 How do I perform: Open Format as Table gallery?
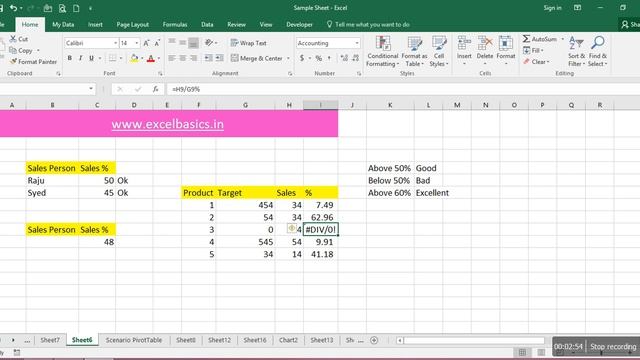[x=414, y=51]
